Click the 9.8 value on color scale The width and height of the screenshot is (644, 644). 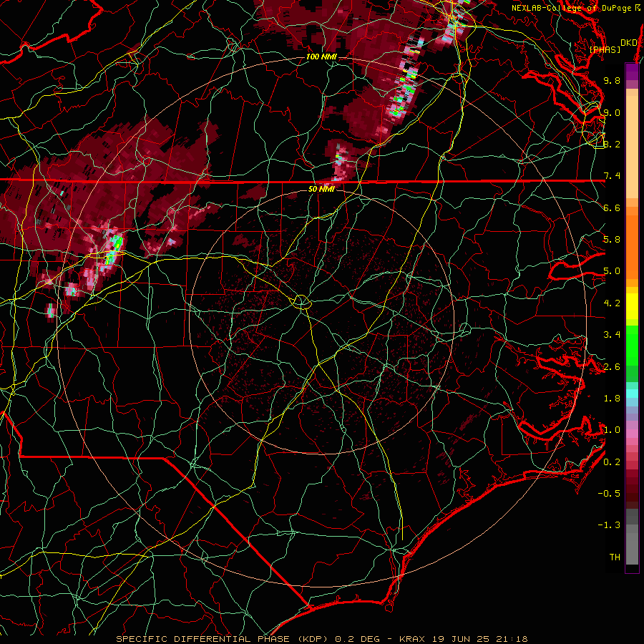(612, 80)
